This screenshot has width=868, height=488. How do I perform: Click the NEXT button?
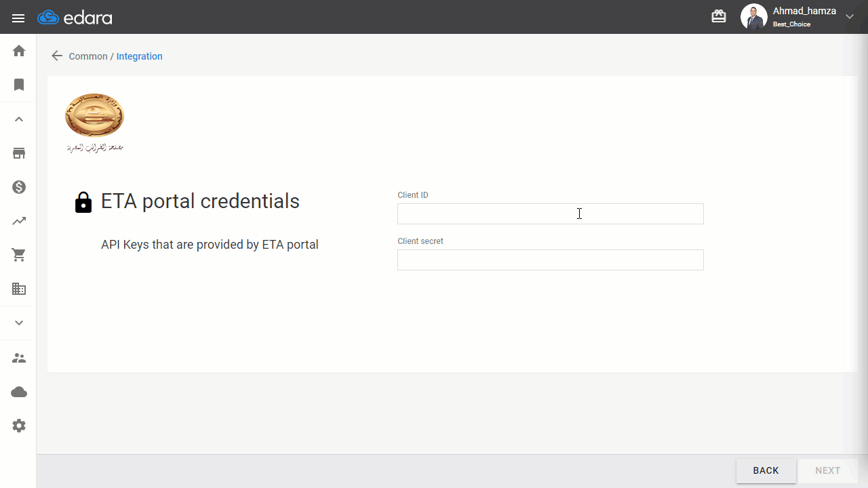pyautogui.click(x=828, y=470)
